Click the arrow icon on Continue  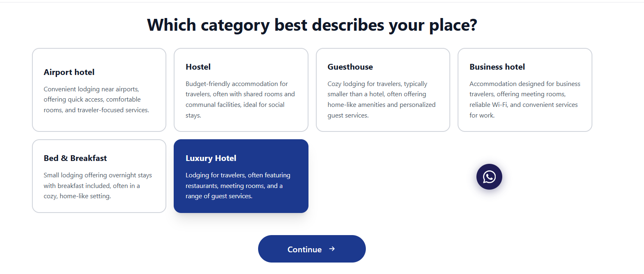tap(332, 249)
